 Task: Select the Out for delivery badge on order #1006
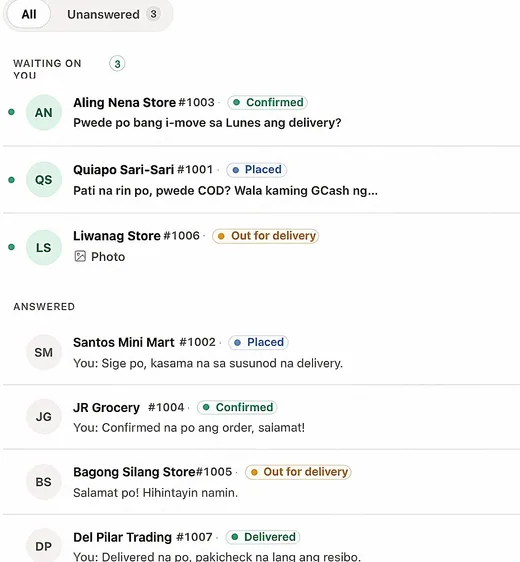[x=266, y=236]
